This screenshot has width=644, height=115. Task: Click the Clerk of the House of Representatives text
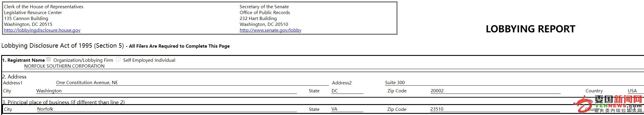(44, 7)
